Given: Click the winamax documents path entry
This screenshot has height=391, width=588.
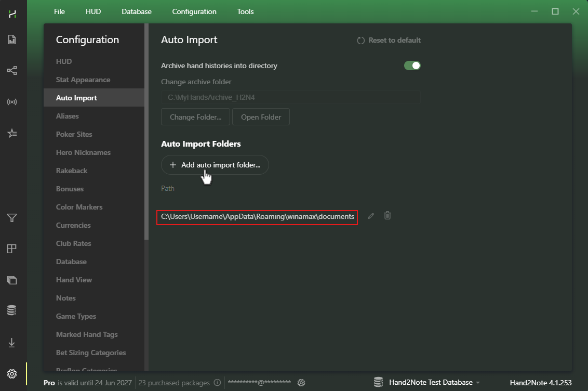Looking at the screenshot, I should point(257,216).
